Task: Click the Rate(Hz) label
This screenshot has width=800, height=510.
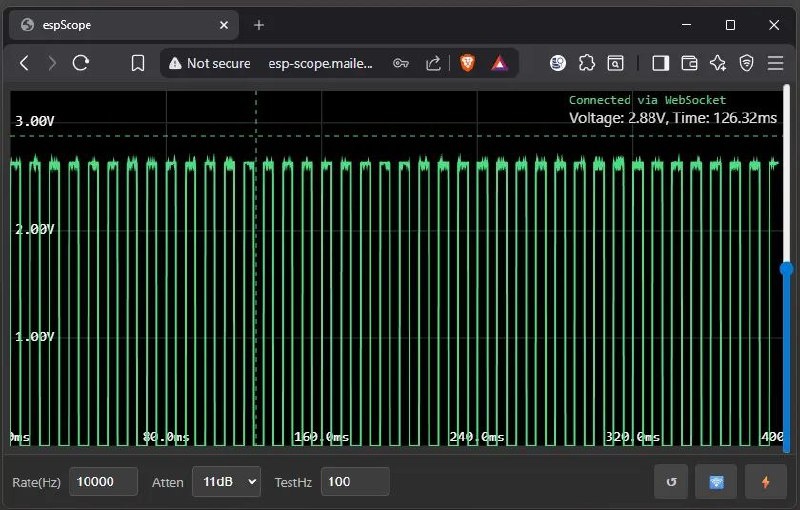Action: pos(36,482)
